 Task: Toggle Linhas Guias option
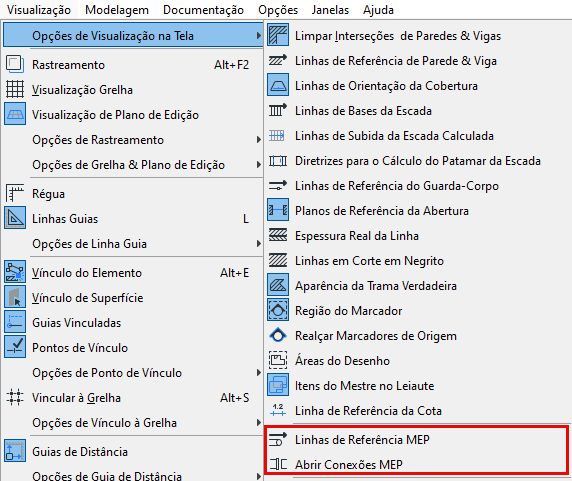(x=133, y=218)
